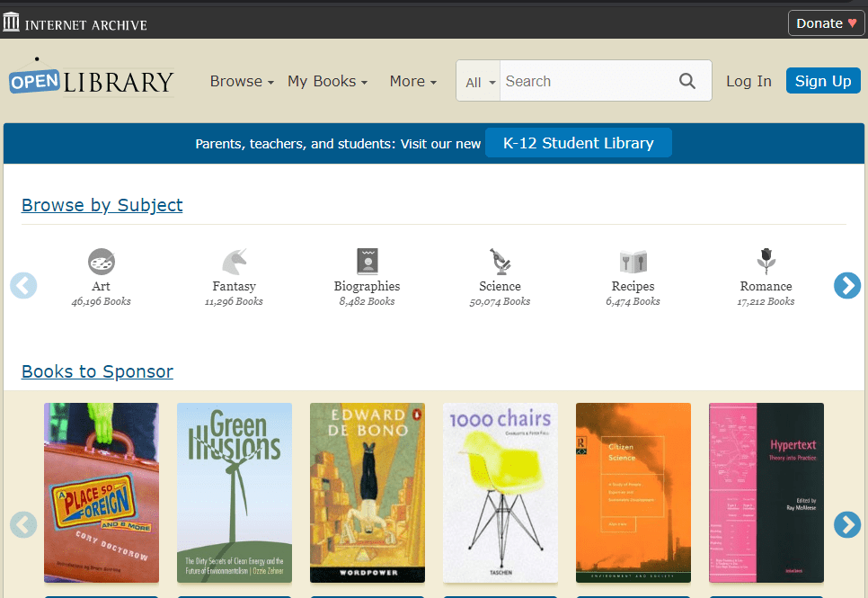This screenshot has height=598, width=868.
Task: Open the Fantasy subject label
Action: point(235,286)
